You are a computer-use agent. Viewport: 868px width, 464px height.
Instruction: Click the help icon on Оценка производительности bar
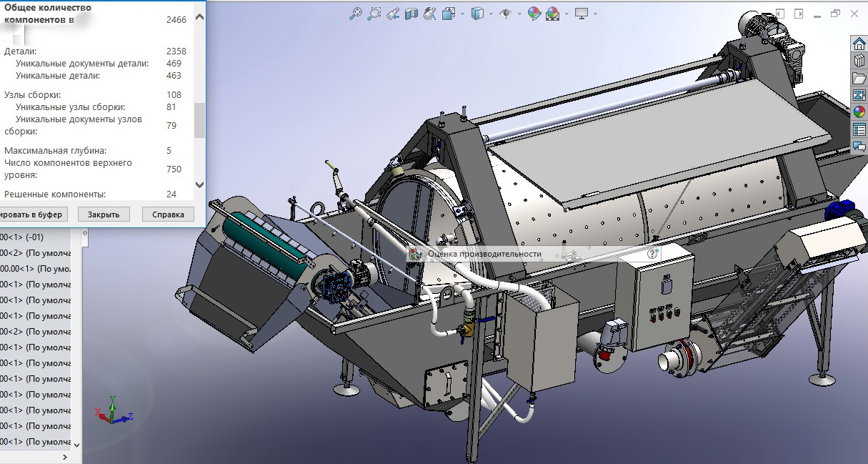pos(652,254)
